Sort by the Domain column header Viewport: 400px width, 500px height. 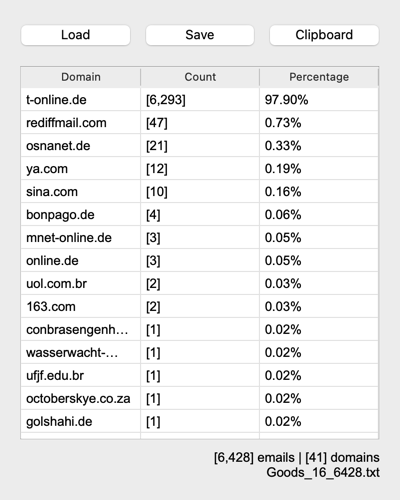81,77
